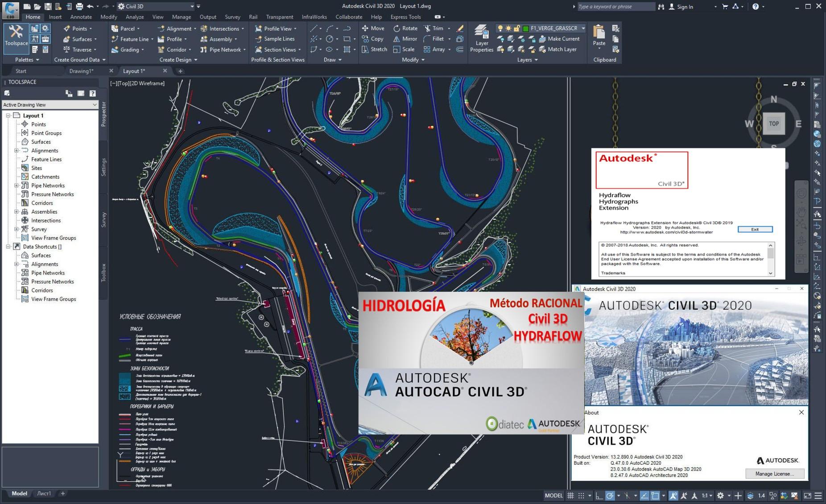Click the Plot (printer) icon
826x504 pixels.
pos(79,7)
